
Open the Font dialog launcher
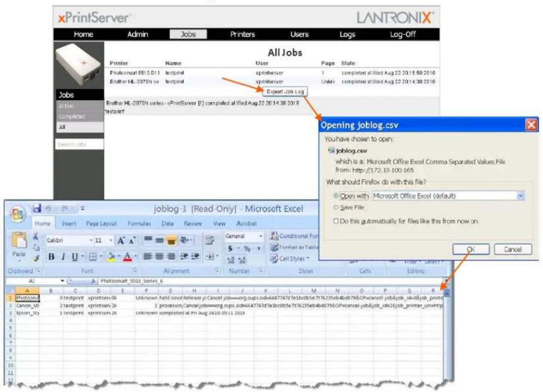135,270
